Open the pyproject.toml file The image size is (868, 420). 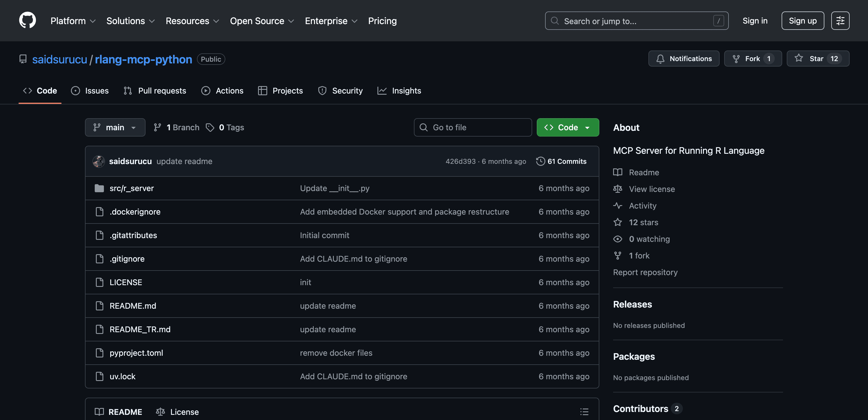136,353
